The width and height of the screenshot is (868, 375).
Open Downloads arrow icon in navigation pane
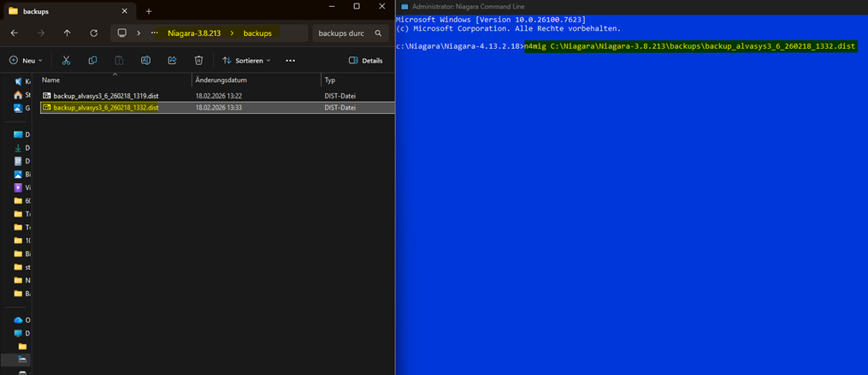coord(18,148)
